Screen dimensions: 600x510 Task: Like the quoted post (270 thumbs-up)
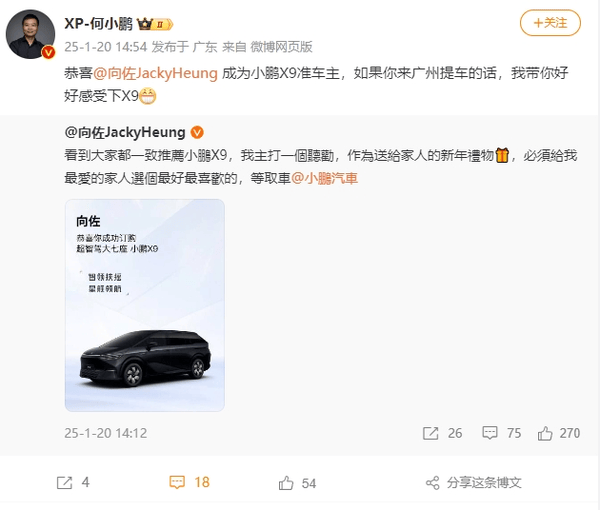click(x=545, y=433)
